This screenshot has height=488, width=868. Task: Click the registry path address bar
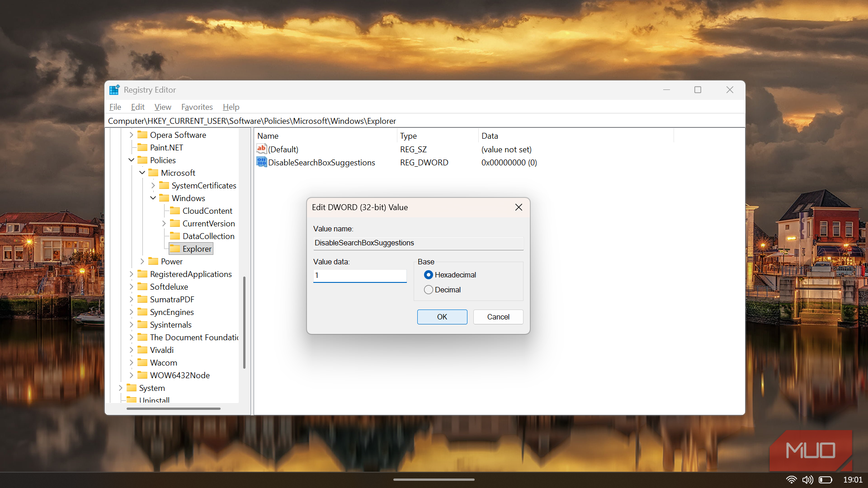[425, 121]
